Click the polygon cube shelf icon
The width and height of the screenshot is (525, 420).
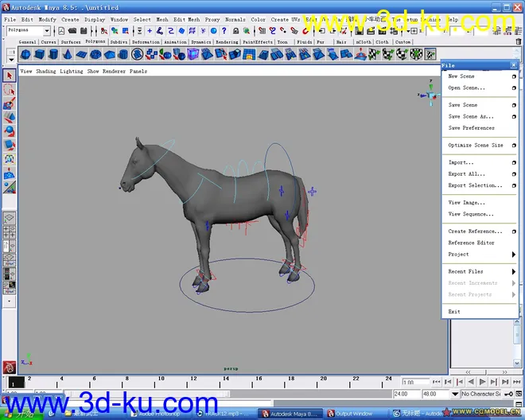coord(41,54)
